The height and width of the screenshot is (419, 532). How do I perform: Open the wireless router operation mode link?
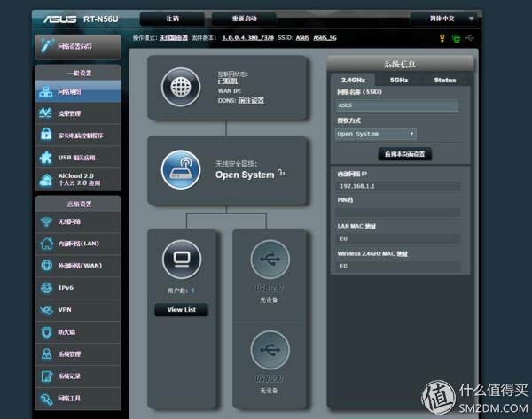(x=174, y=38)
